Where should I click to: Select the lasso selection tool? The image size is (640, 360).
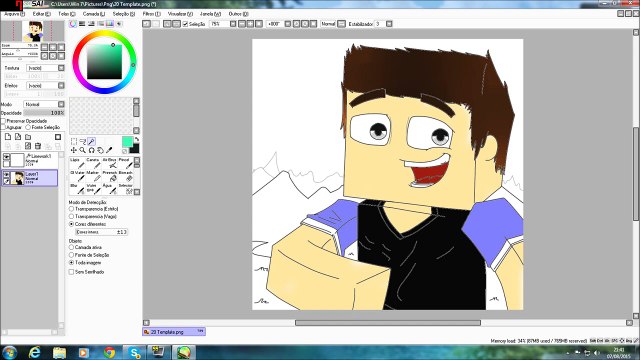82,141
